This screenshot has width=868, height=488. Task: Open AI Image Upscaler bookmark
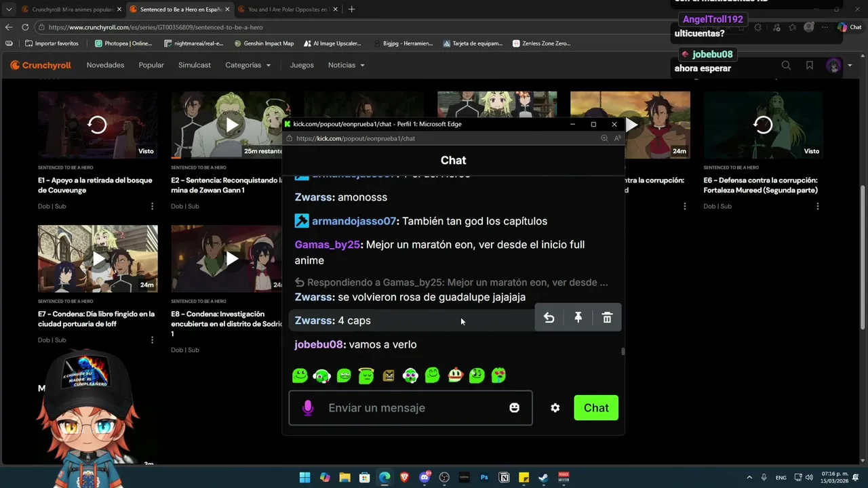[x=332, y=43]
